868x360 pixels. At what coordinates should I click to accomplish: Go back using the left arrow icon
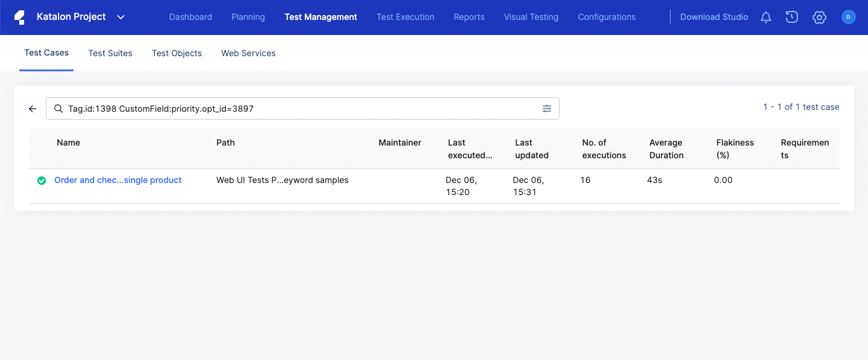point(32,109)
